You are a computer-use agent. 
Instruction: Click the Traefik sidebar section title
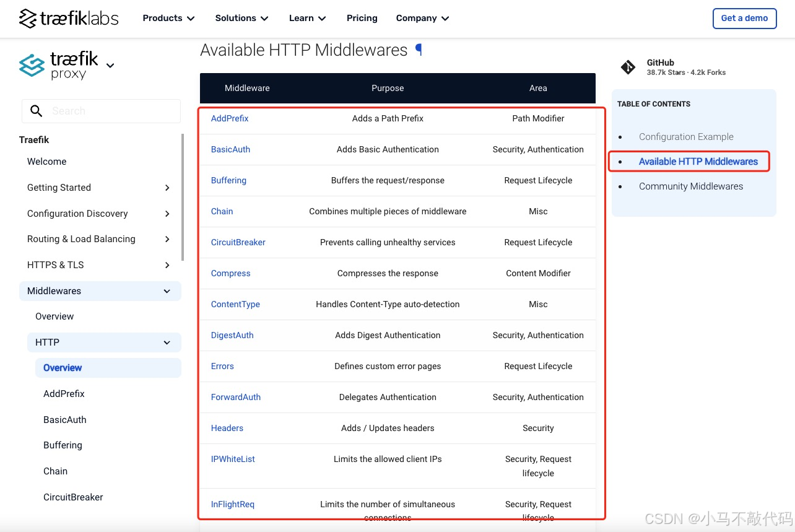[x=34, y=140]
